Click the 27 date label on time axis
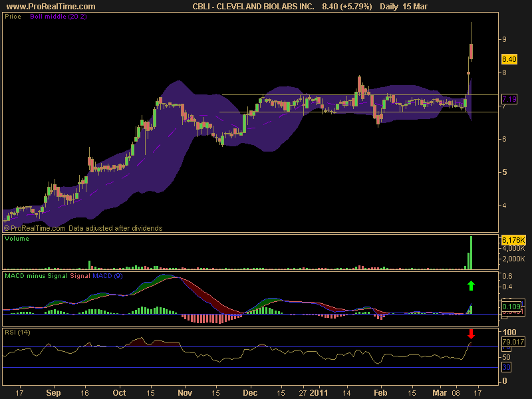Screen dimensions: 532x399 click(303, 393)
